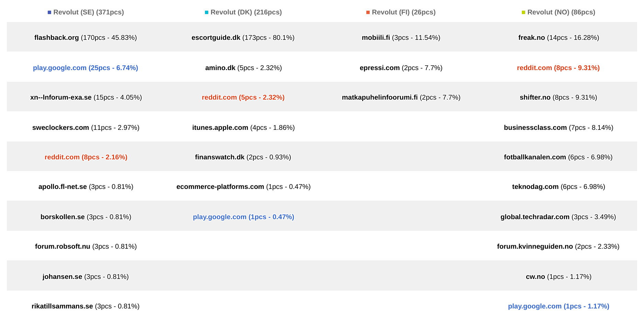Select mobiili.fi (3pcs - 11.54%)
The image size is (644, 327).
(401, 38)
